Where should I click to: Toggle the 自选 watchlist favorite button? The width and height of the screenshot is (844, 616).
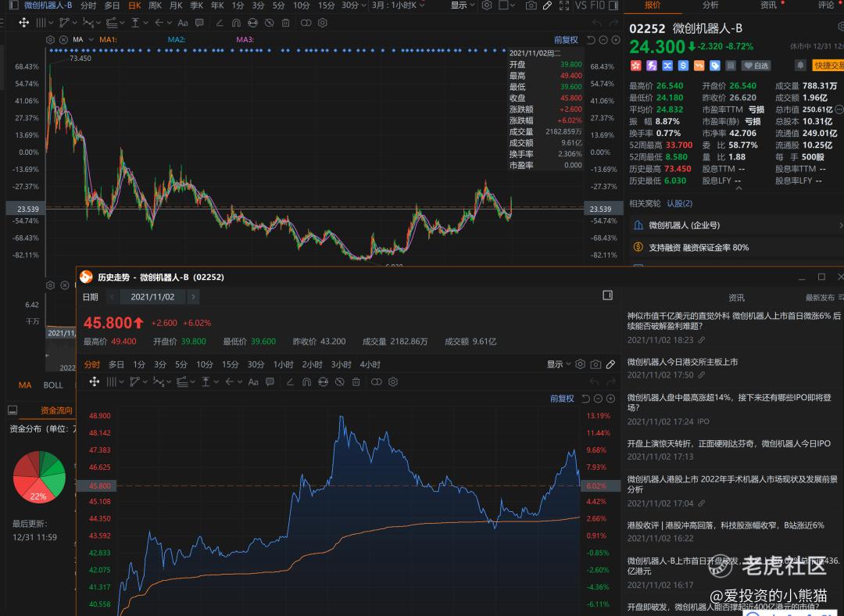756,66
